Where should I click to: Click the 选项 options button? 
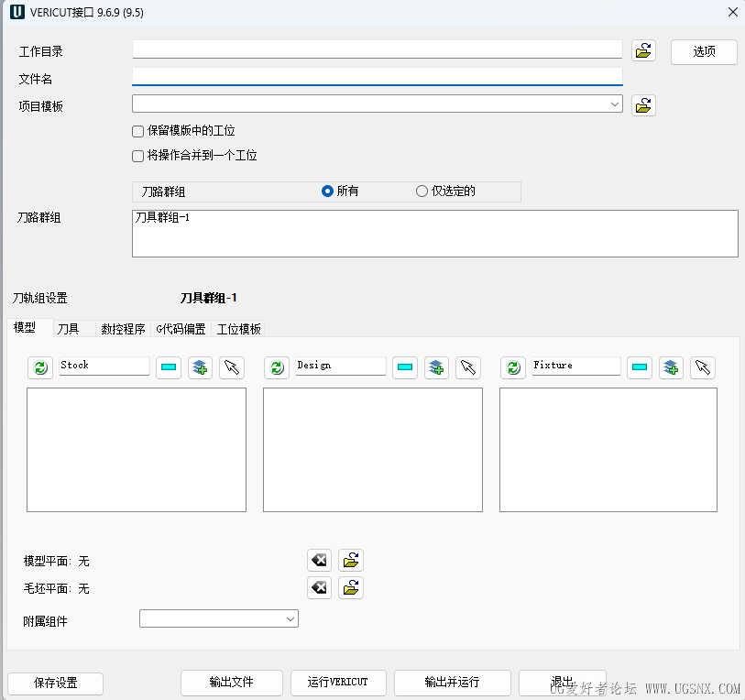[x=704, y=51]
